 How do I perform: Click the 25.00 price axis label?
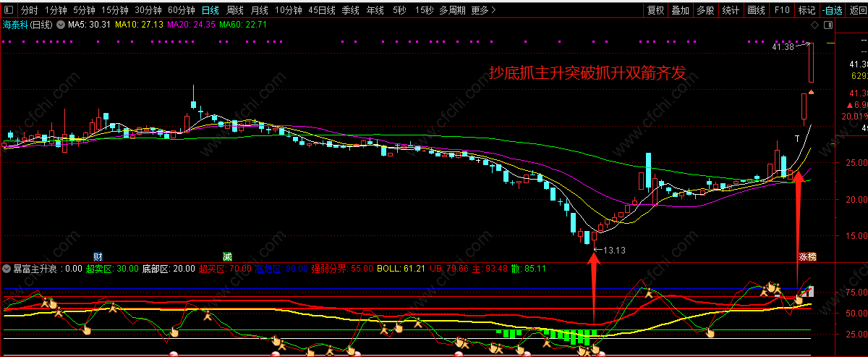point(855,163)
